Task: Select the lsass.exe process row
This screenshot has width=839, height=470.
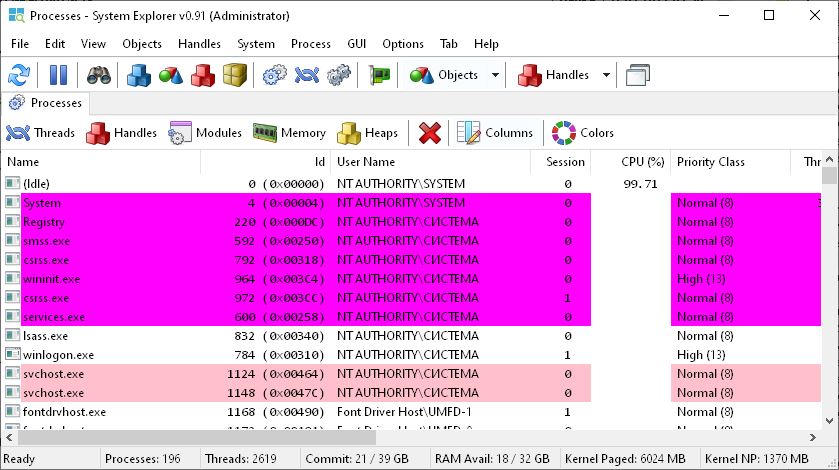Action: point(412,336)
